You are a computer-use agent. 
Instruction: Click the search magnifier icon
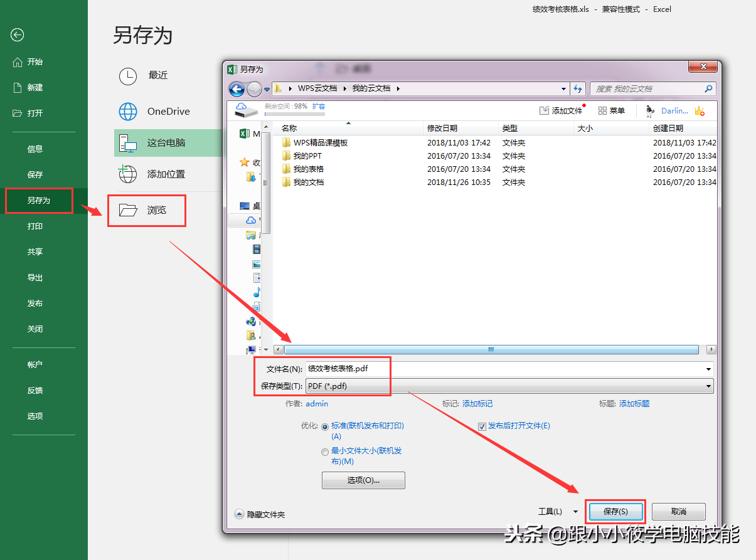click(708, 88)
